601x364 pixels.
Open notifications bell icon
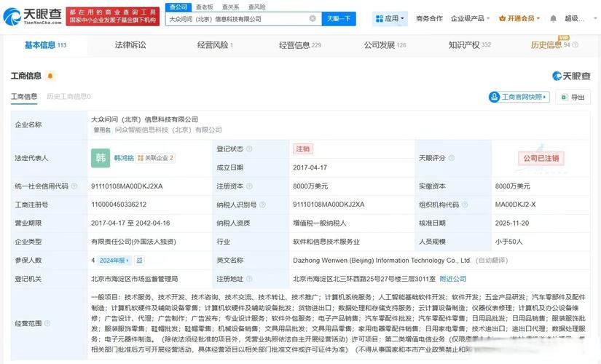click(x=553, y=18)
